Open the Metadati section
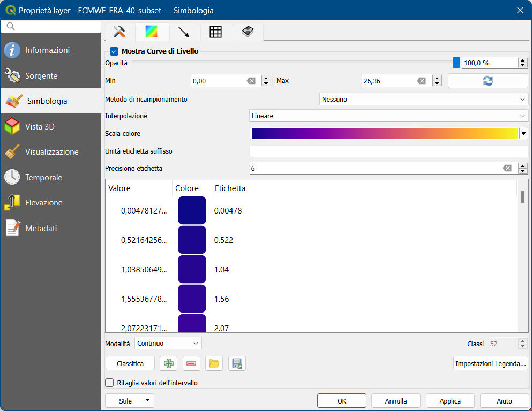532x411 pixels. click(x=50, y=228)
